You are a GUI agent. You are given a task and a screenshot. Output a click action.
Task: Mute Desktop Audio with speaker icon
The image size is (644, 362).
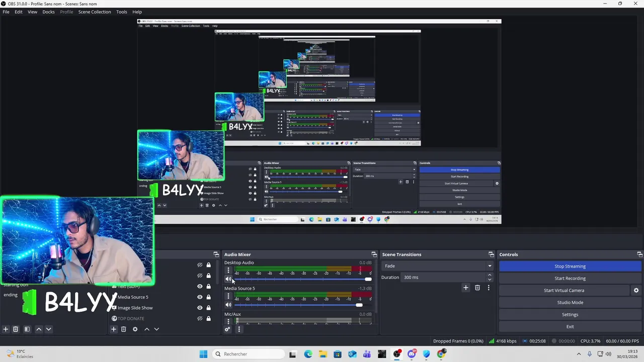pyautogui.click(x=228, y=279)
